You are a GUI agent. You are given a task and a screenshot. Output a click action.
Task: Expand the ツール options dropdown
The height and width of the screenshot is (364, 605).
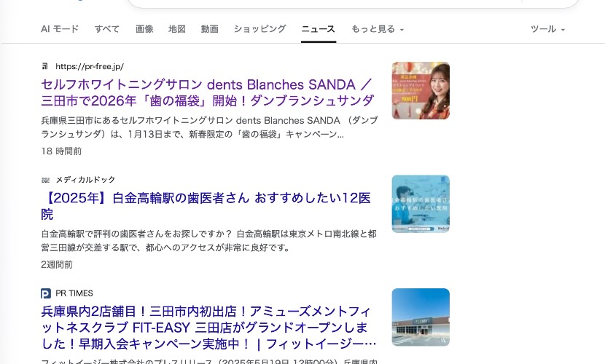coord(547,29)
